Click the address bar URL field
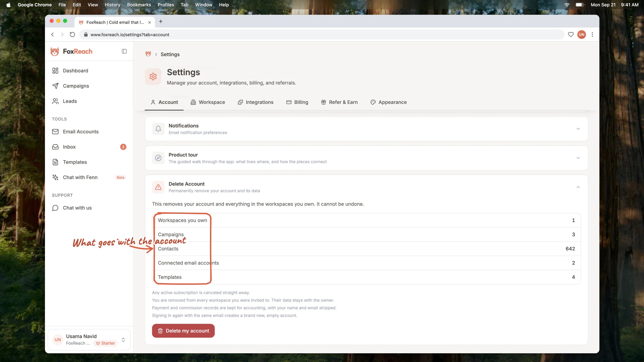The width and height of the screenshot is (644, 362). (x=321, y=34)
